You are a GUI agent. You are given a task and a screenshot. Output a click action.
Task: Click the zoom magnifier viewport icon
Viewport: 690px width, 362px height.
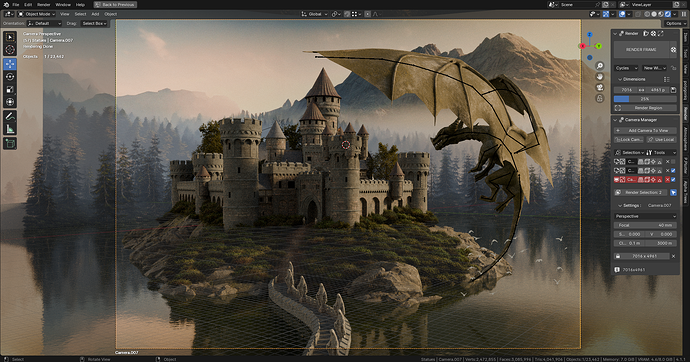pyautogui.click(x=599, y=66)
